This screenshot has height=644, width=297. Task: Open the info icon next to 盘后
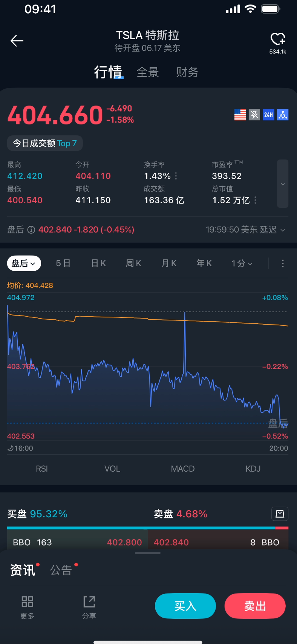point(31,230)
